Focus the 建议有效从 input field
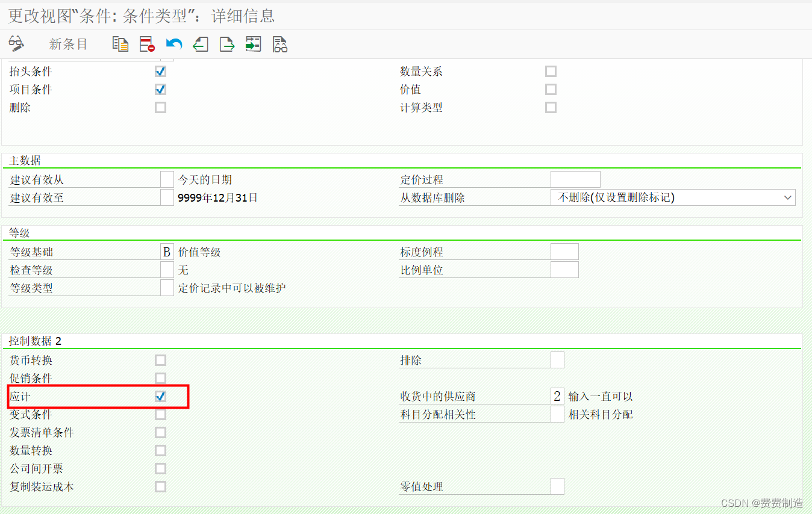The height and width of the screenshot is (514, 812). (x=167, y=179)
